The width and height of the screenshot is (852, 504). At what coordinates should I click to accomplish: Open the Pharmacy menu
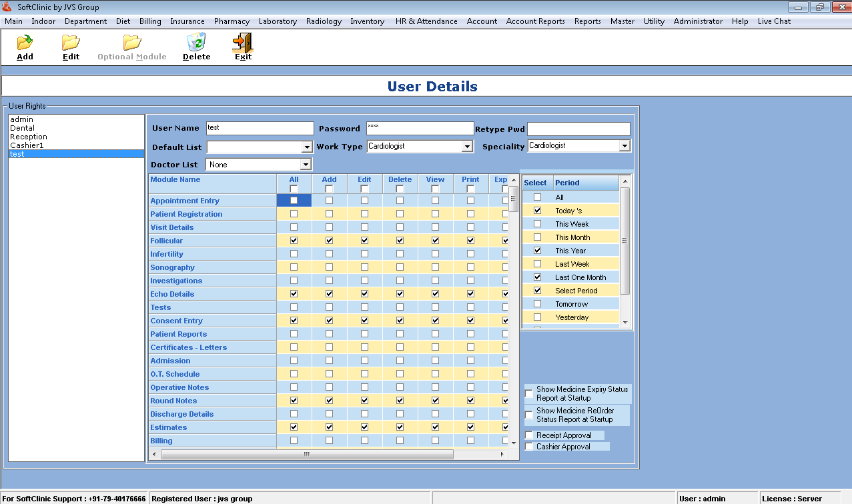point(232,21)
